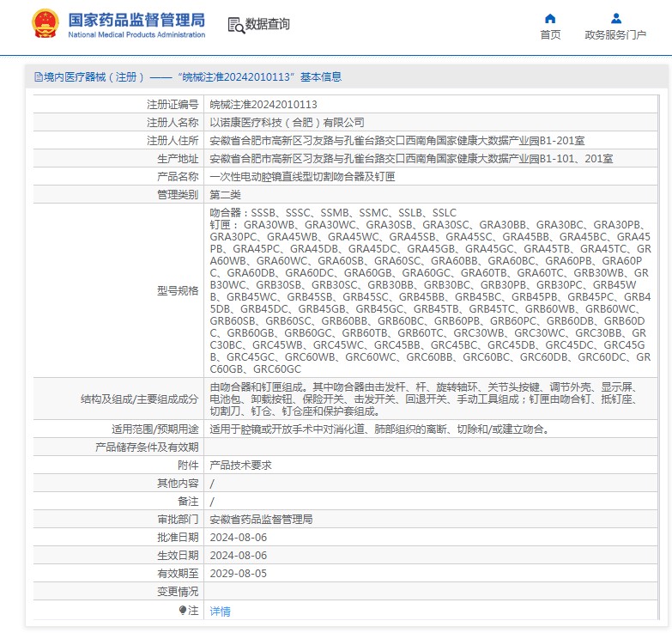
Task: Click the 首页 home icon
Action: pos(550,18)
